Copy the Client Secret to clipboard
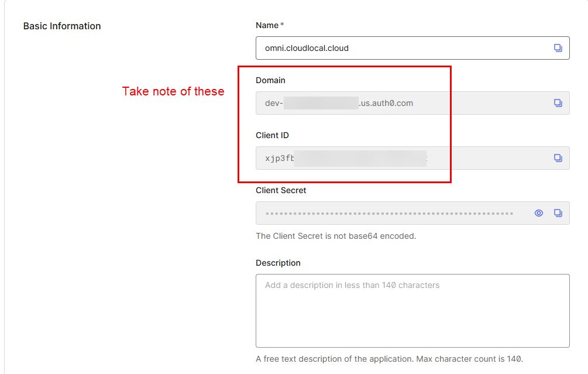This screenshot has height=374, width=588. (x=558, y=213)
